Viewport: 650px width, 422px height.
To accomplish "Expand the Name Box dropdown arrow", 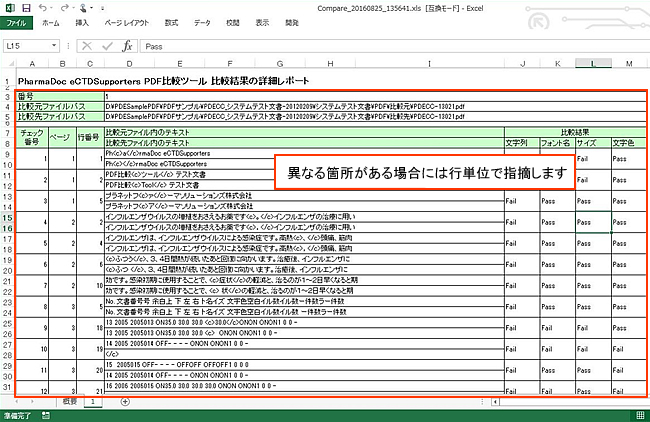I will pos(58,45).
